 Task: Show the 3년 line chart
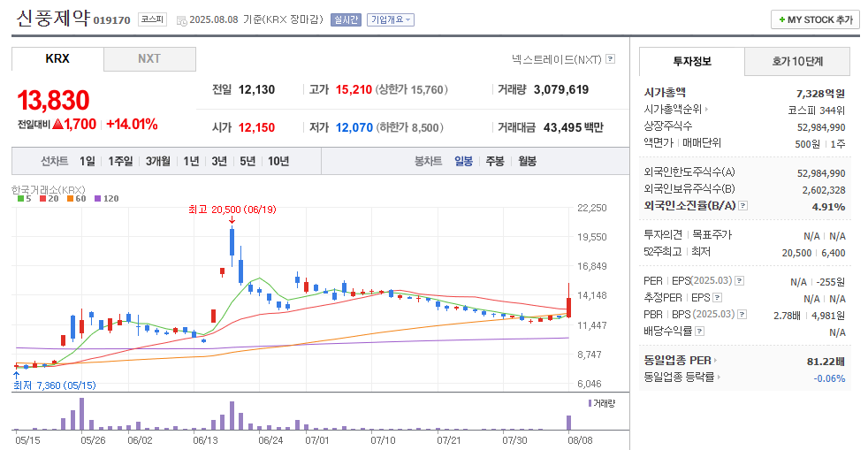click(219, 161)
